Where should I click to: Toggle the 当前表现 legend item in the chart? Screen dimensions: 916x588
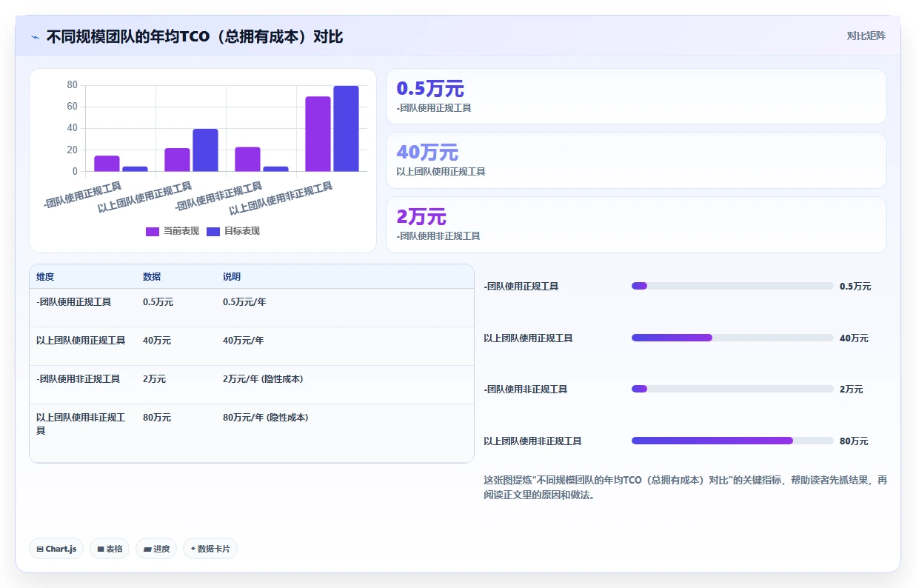click(x=173, y=231)
